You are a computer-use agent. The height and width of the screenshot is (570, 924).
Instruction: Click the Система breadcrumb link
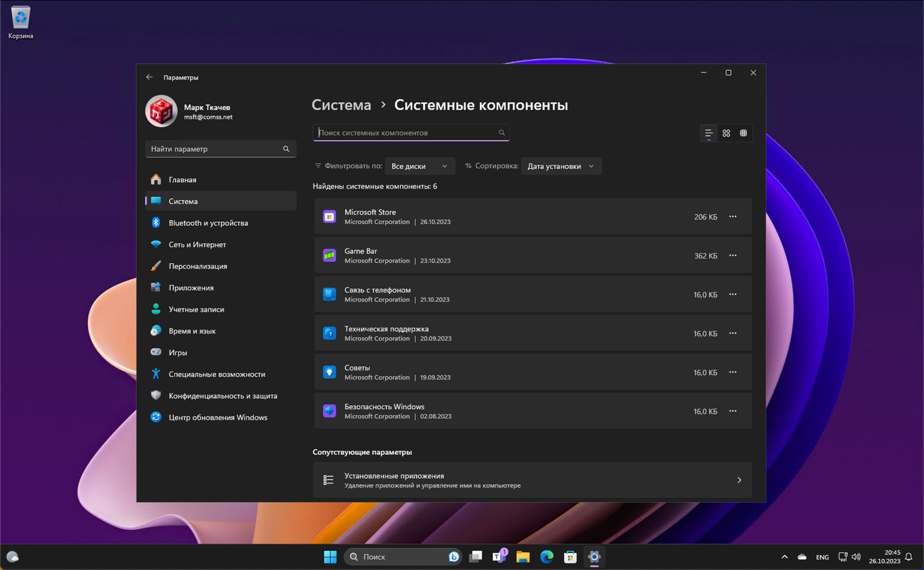pos(341,105)
